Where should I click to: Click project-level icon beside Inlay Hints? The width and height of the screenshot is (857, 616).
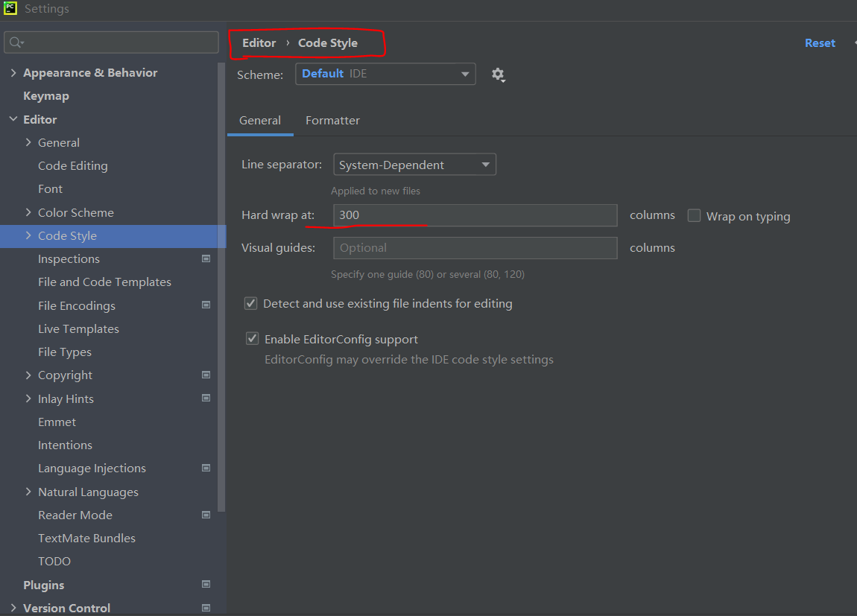(x=206, y=398)
